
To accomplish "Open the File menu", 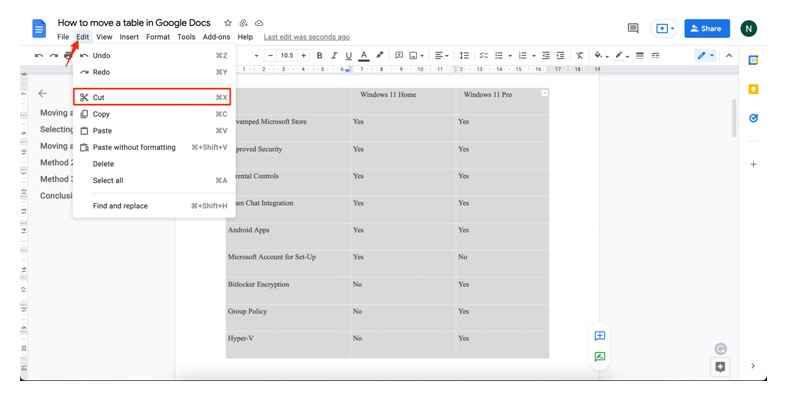I will pyautogui.click(x=63, y=37).
